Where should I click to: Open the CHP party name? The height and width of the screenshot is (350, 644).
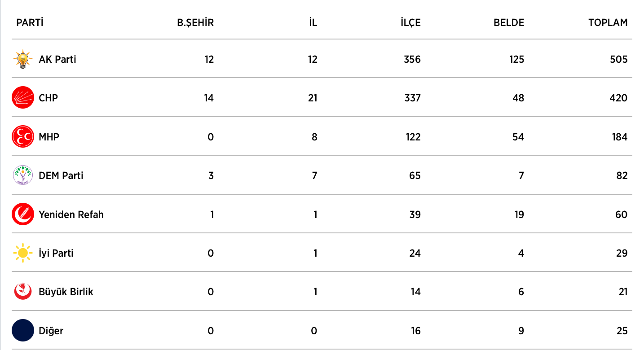(x=49, y=98)
